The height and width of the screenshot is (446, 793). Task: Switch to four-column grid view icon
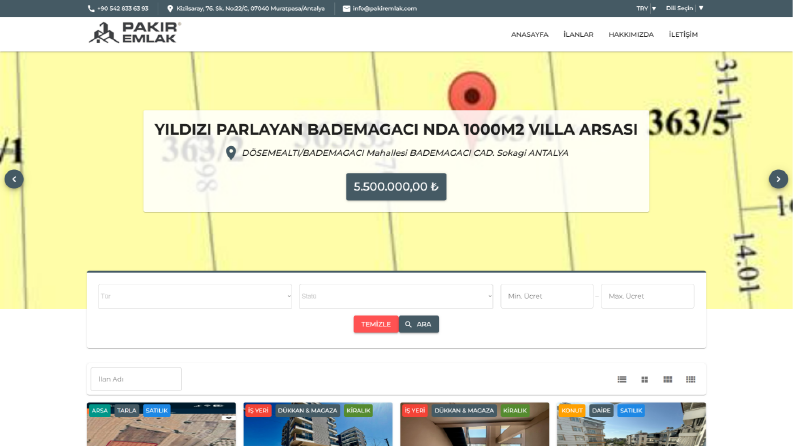(x=691, y=379)
